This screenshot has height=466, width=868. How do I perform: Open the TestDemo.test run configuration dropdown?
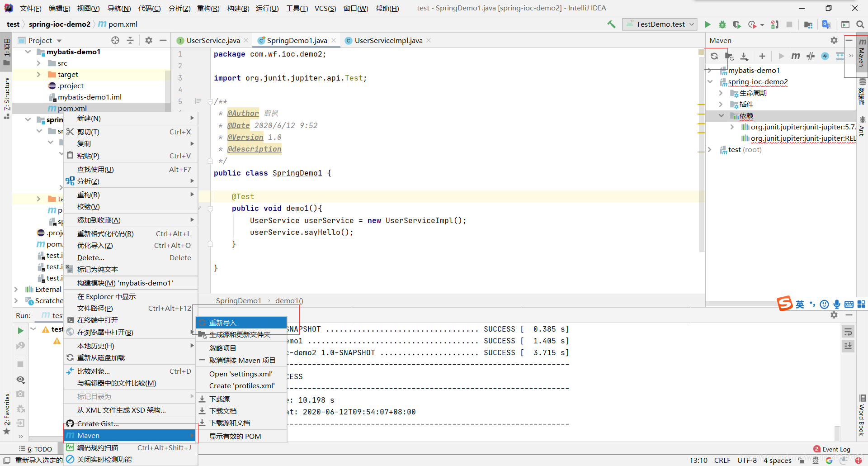(660, 24)
